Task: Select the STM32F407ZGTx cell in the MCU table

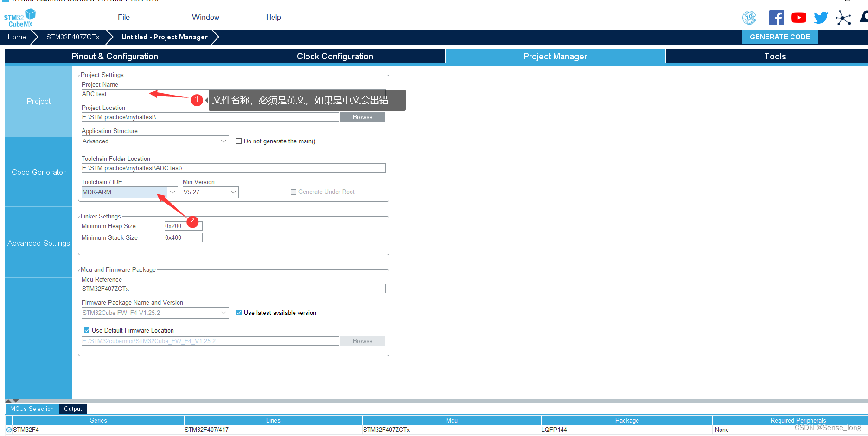Action: click(x=452, y=430)
